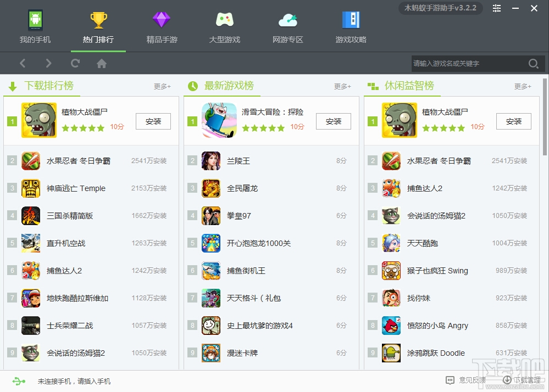Select the 兰陵王 title
Image resolution: width=549 pixels, height=392 pixels.
[239, 161]
